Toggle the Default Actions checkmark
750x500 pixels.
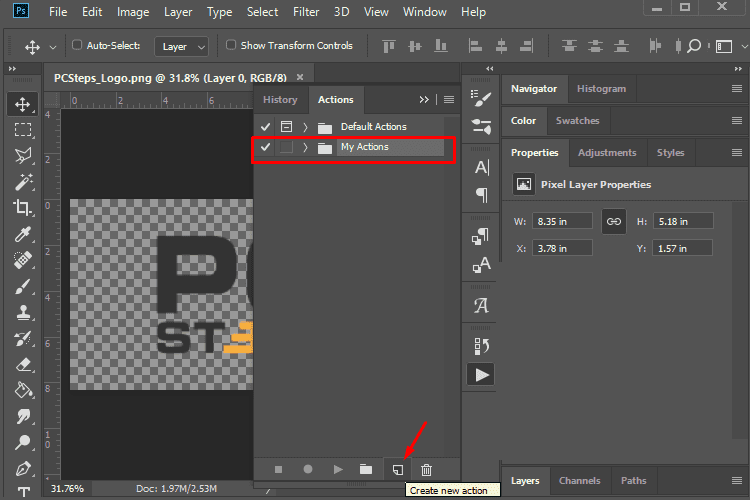[x=265, y=127]
